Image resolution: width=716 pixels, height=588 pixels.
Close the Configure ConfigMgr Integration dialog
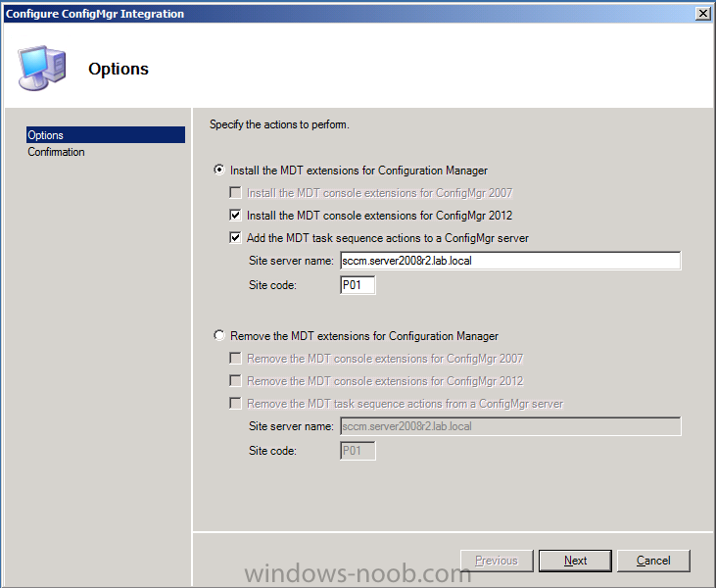[x=703, y=14]
